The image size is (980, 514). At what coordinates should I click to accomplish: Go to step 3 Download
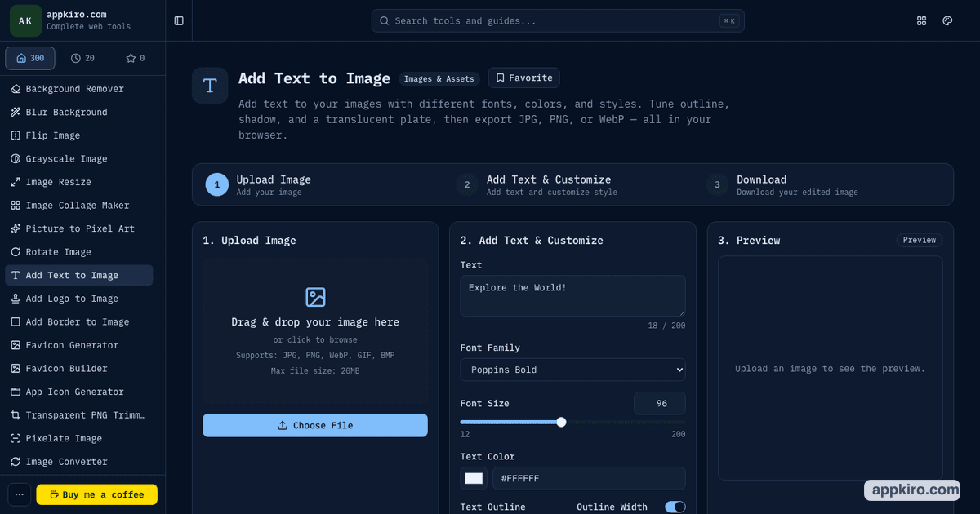pos(782,185)
